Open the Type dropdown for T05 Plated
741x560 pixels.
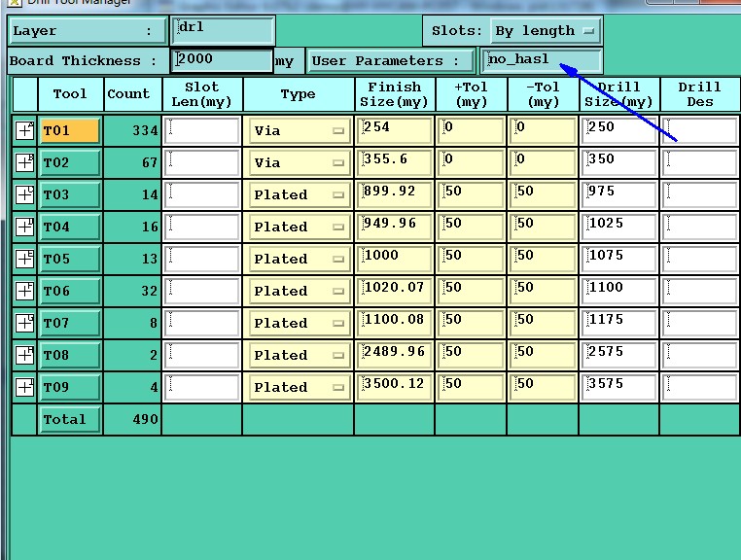299,259
